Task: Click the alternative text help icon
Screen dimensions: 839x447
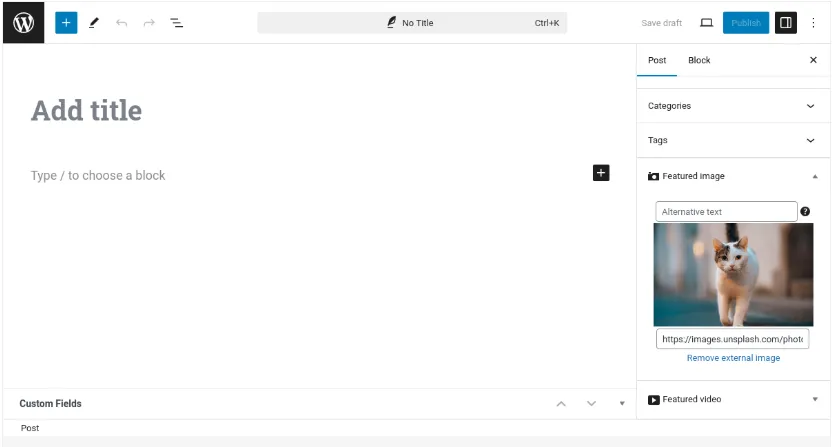Action: tap(805, 211)
